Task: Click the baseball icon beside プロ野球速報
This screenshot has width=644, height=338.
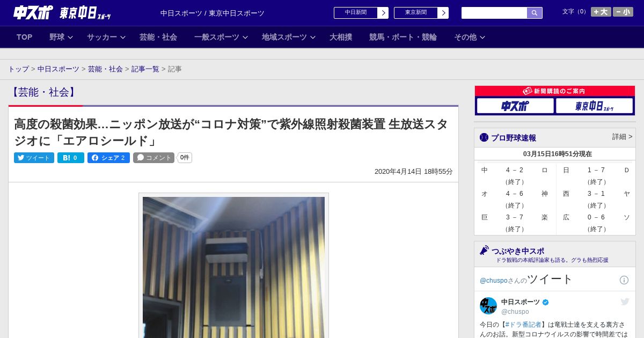Action: (x=484, y=137)
